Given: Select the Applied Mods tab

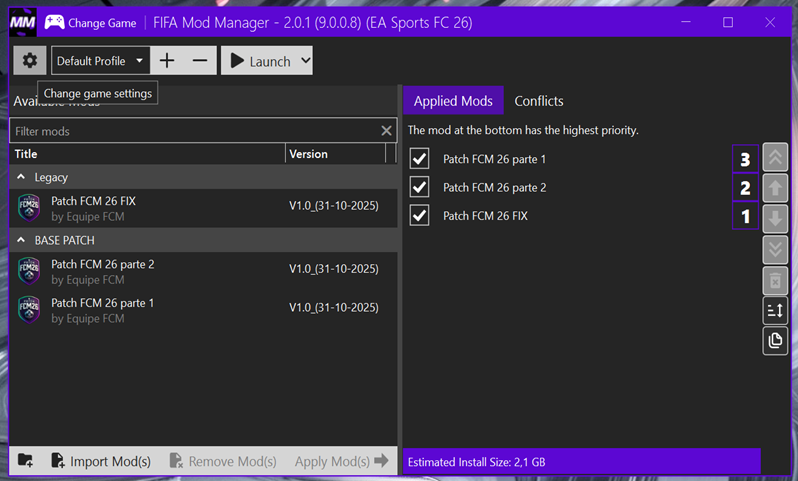Looking at the screenshot, I should 453,101.
